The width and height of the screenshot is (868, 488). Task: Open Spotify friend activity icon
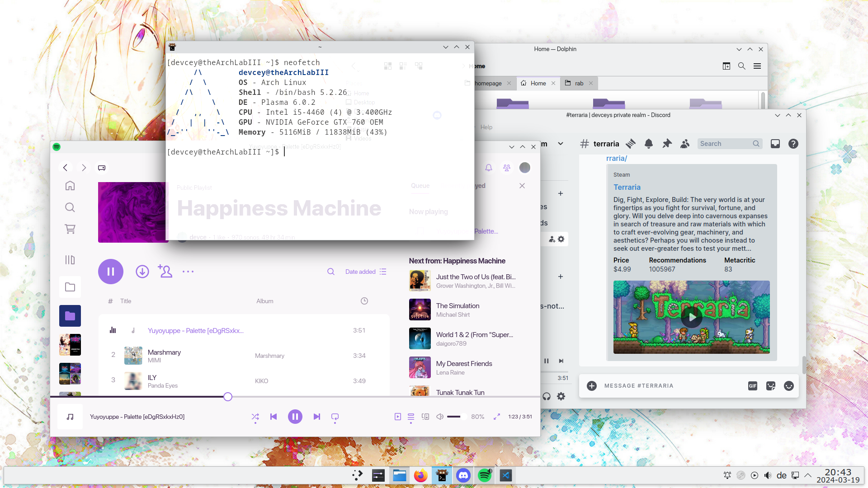[x=507, y=168]
